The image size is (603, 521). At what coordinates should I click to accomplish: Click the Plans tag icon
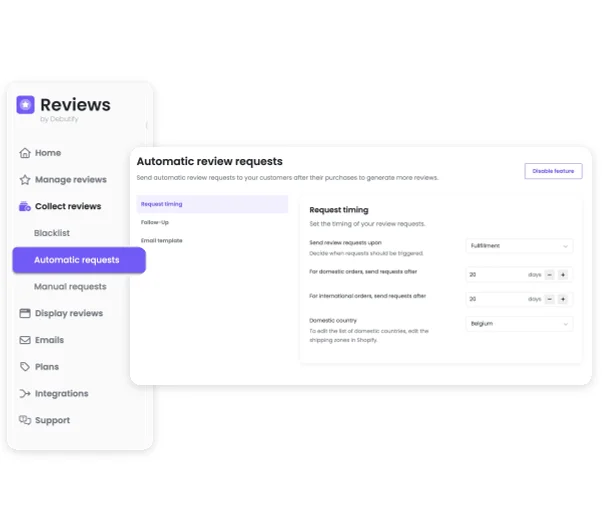click(x=25, y=367)
